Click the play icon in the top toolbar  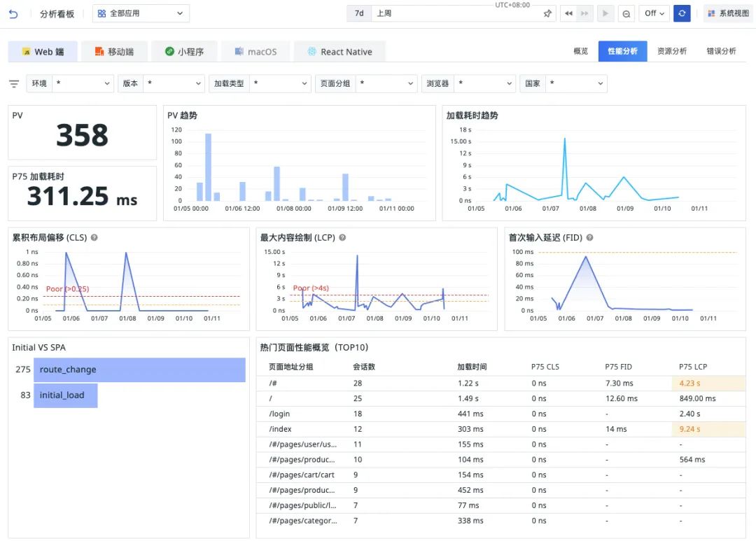605,13
